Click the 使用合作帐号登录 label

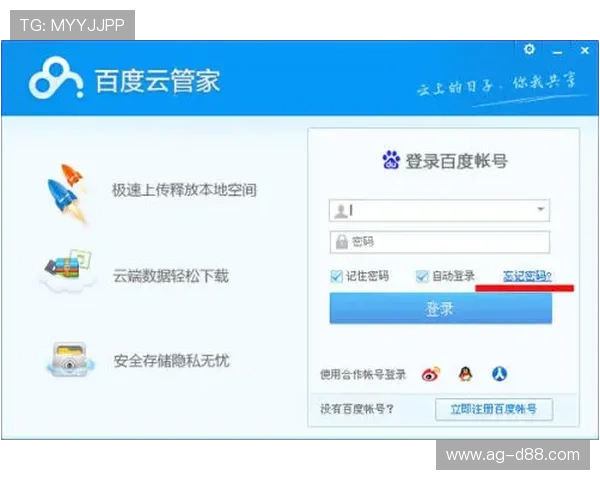363,374
